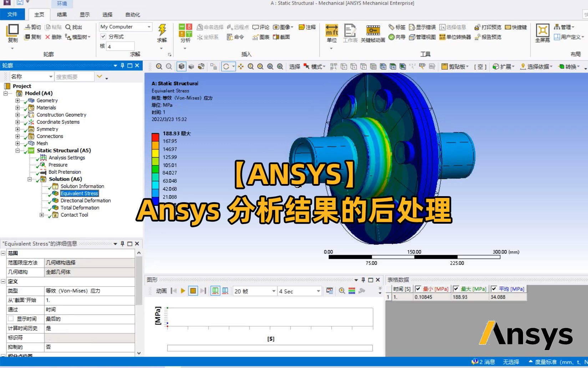Viewport: 588px width, 368px height.
Task: Toggle the Minimum [MPa] column checkbox
Action: pyautogui.click(x=418, y=289)
